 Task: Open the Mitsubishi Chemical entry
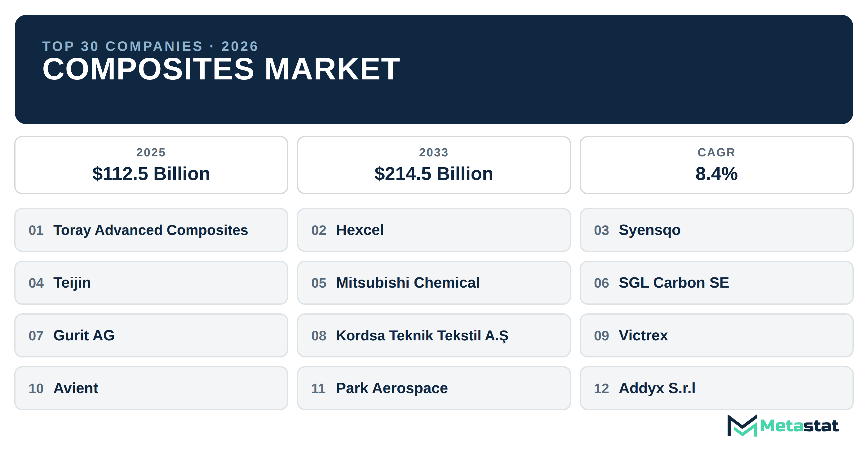[x=434, y=283]
